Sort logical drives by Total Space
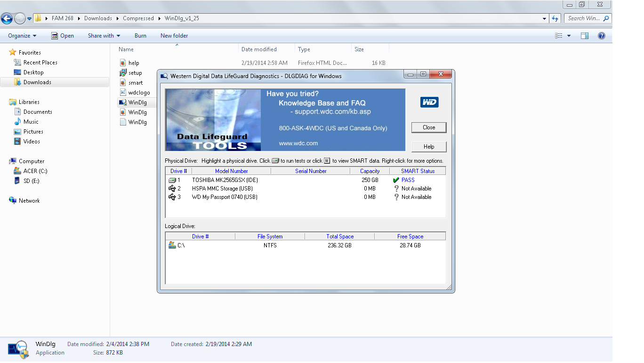Viewport: 644px width, 363px height. click(x=340, y=237)
